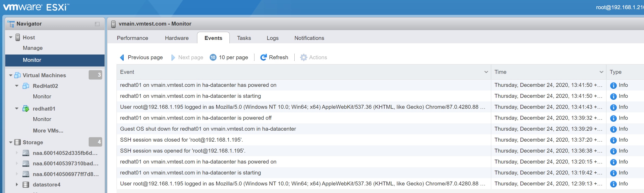
Task: Collapse the Storage tree node
Action: point(11,142)
